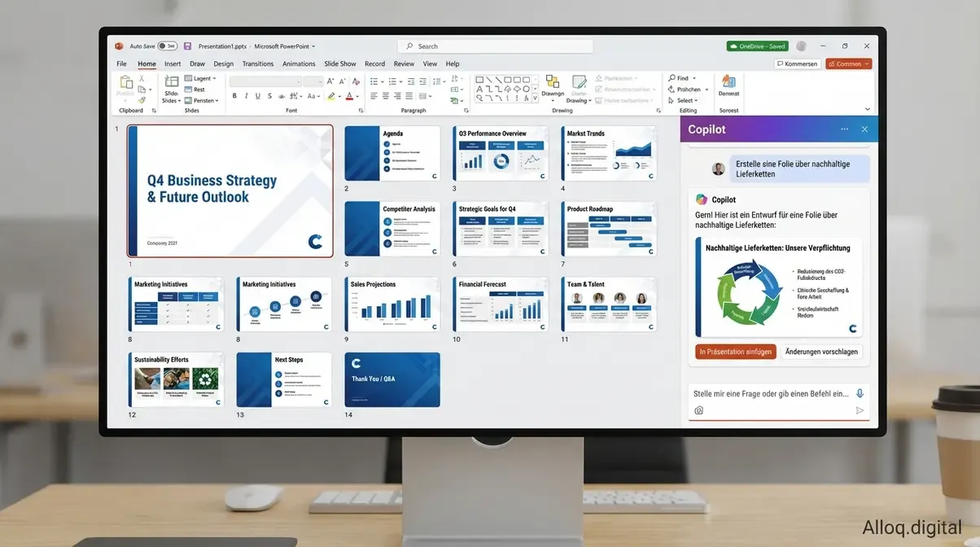Click the Increase Font Size icon
The width and height of the screenshot is (980, 547).
pos(330,81)
